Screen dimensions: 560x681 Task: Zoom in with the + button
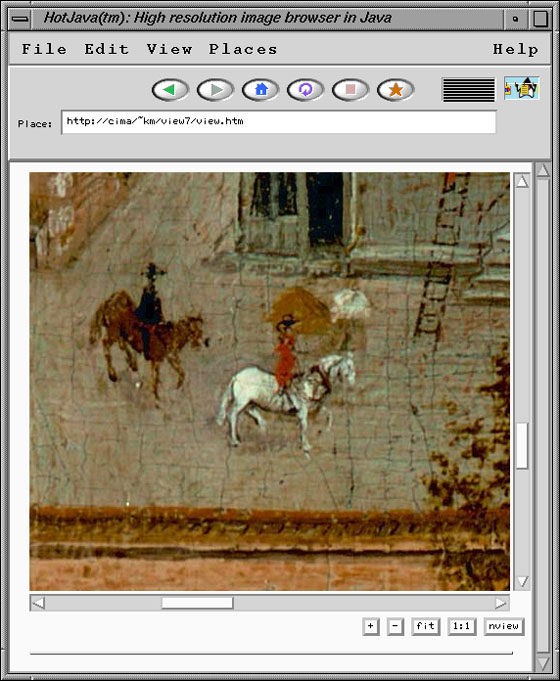pos(371,626)
